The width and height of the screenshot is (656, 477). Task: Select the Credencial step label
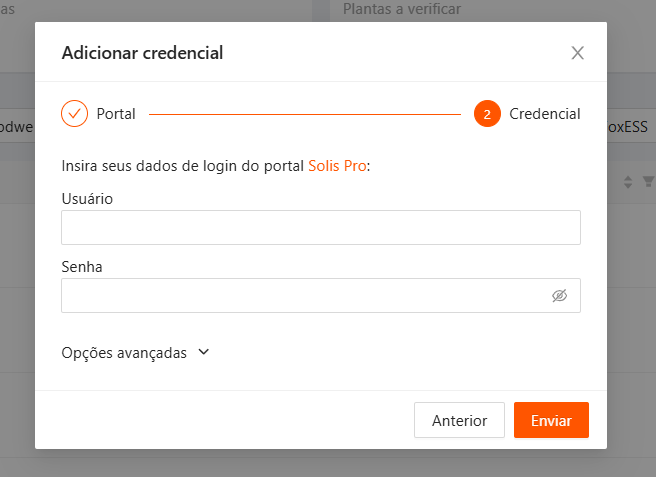point(544,114)
